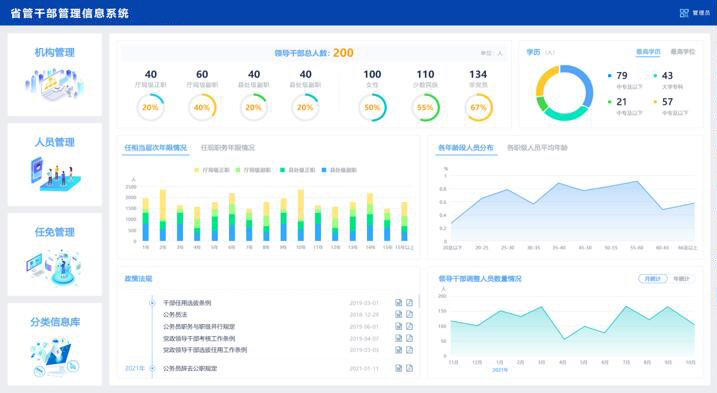The image size is (717, 393).
Task: Click the 40% progress ring
Action: click(202, 108)
